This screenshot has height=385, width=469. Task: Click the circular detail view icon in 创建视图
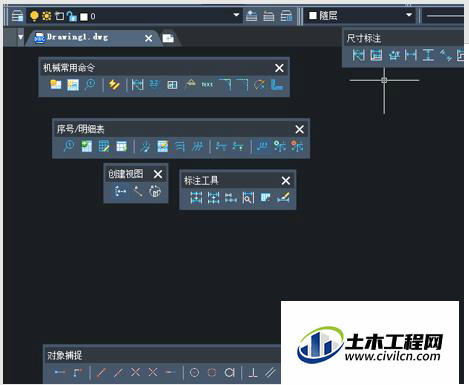(155, 191)
